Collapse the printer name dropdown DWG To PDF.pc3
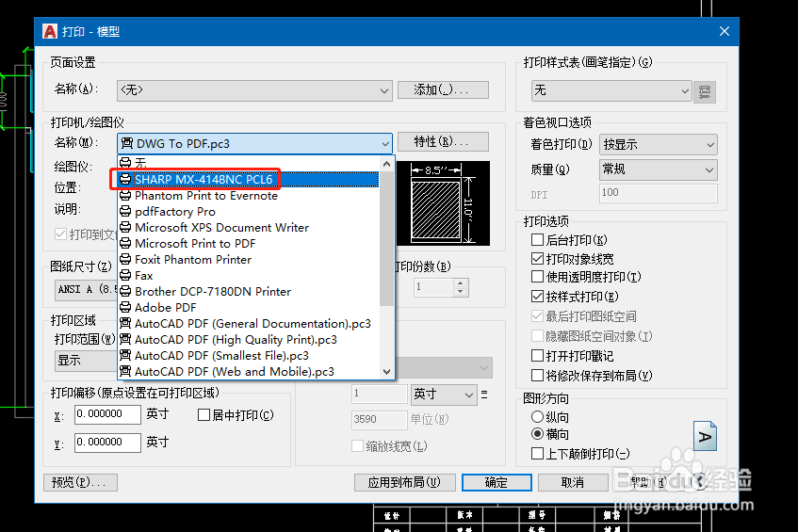The image size is (798, 532). pos(254,143)
